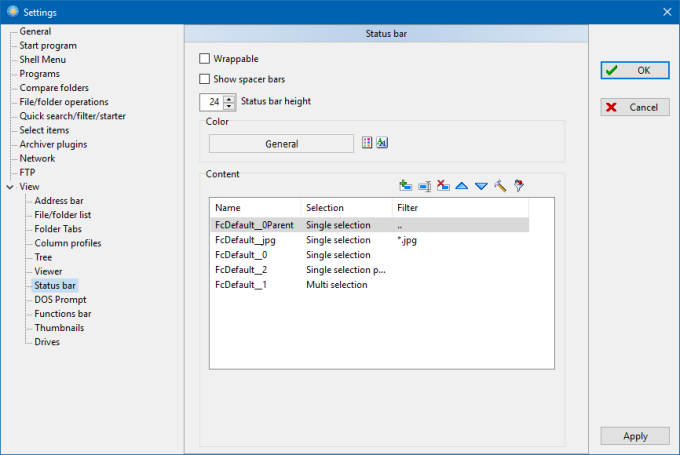
Task: Open General settings in the tree
Action: point(35,31)
